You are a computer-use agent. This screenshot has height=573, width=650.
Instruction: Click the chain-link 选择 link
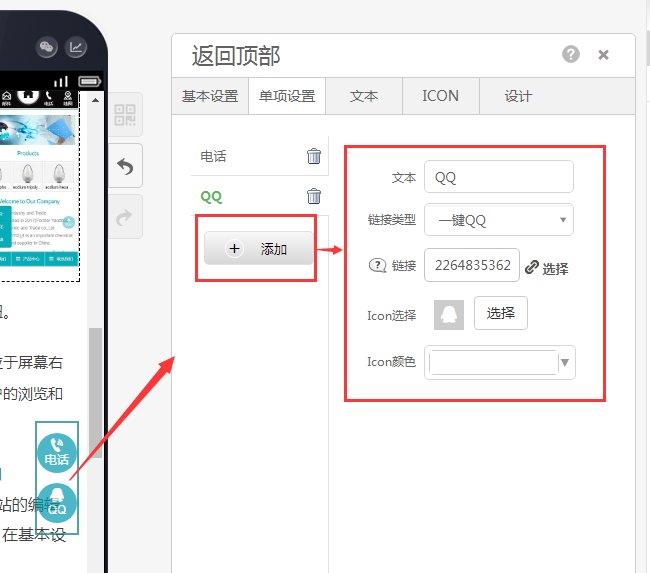click(x=547, y=268)
